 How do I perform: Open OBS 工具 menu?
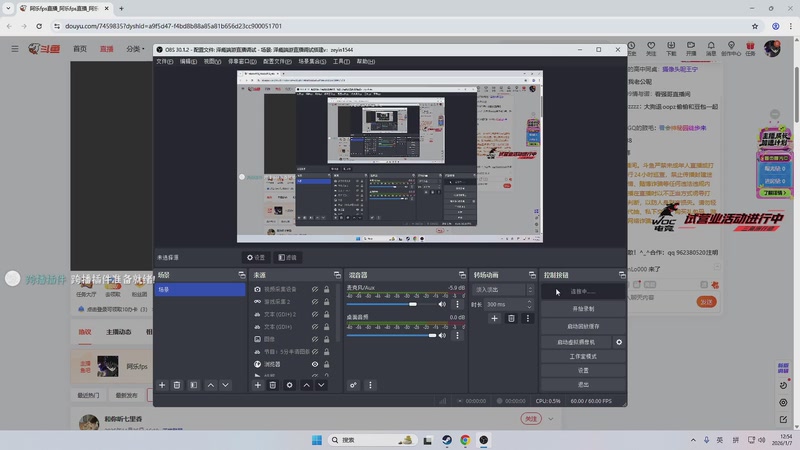[341, 62]
